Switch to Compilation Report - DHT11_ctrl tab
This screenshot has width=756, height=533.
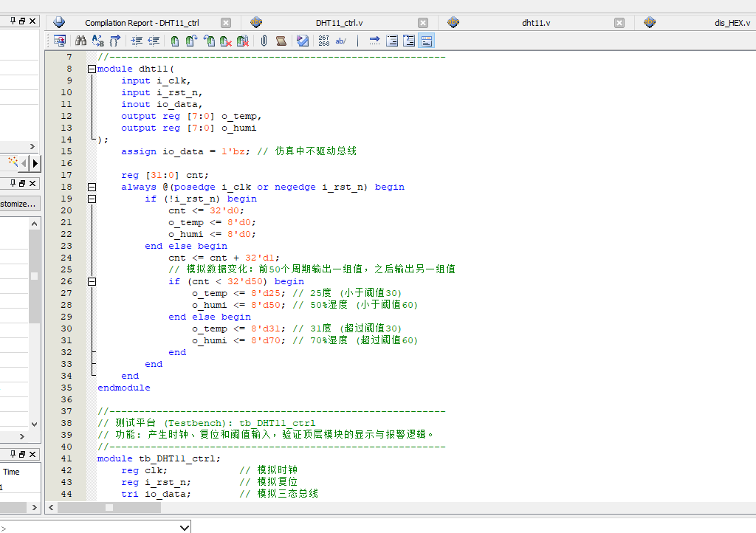click(142, 23)
